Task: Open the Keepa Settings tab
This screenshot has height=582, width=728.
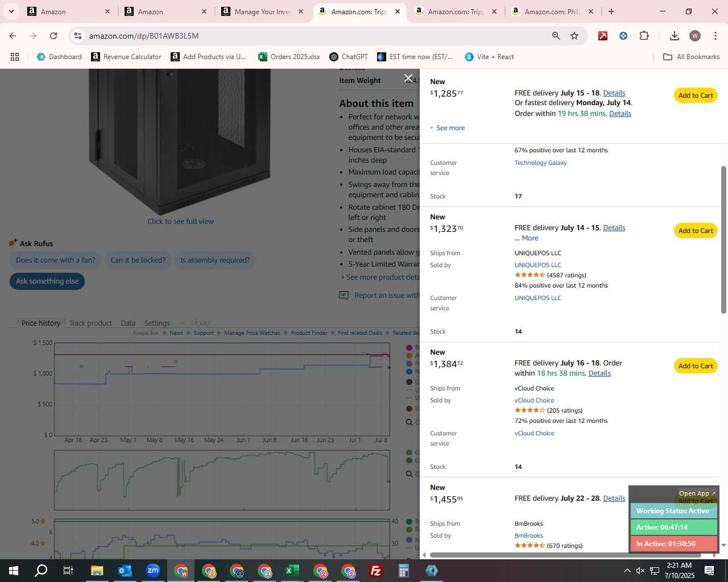Action: pyautogui.click(x=157, y=323)
